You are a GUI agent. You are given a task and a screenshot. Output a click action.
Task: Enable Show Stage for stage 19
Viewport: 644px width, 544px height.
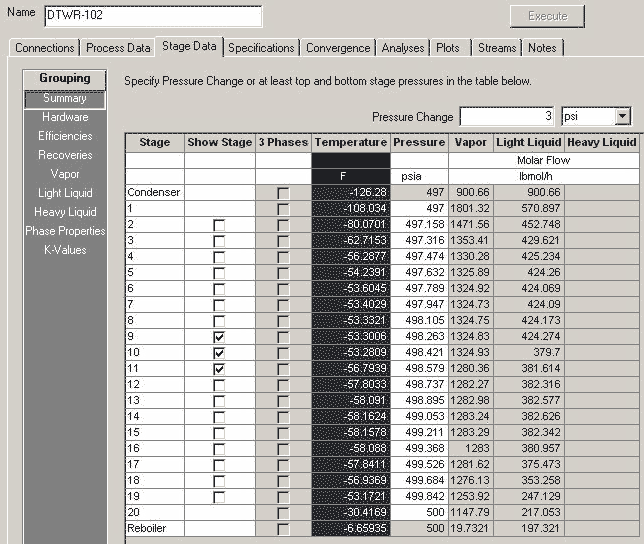coord(219,497)
